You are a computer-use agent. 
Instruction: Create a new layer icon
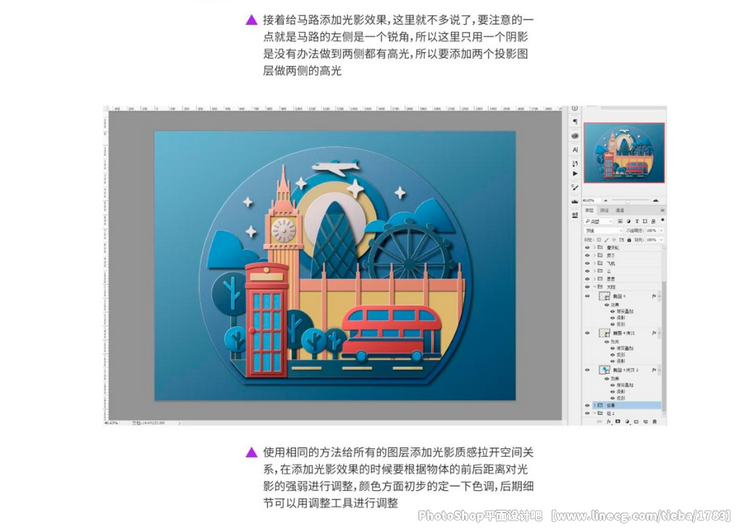(x=645, y=421)
